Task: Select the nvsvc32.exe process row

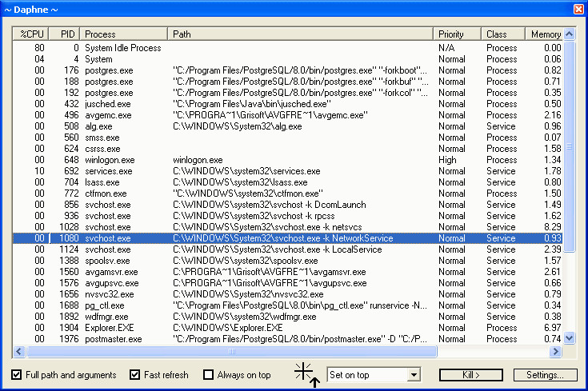Action: pyautogui.click(x=288, y=294)
